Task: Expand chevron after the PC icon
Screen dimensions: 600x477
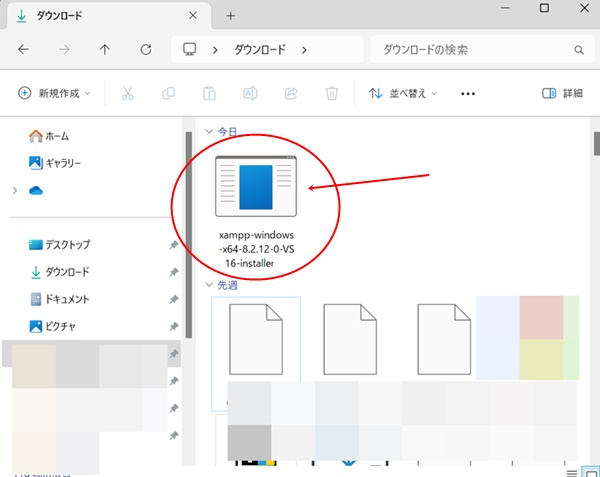Action: [x=215, y=50]
